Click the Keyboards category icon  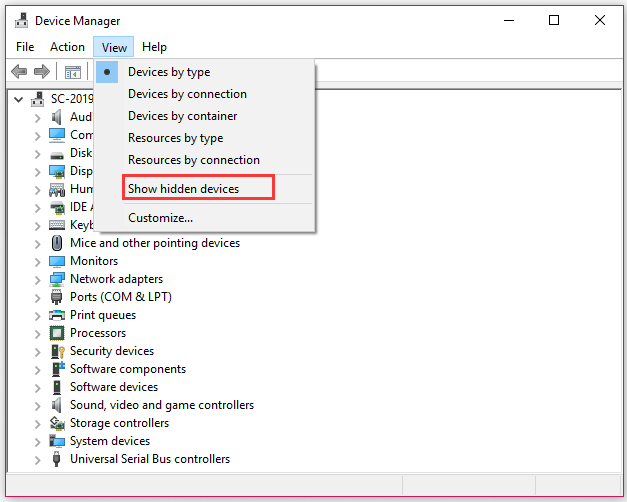[57, 225]
